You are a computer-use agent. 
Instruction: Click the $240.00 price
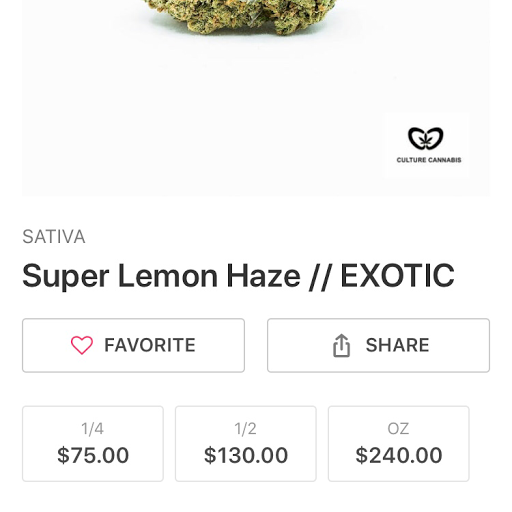pyautogui.click(x=399, y=455)
